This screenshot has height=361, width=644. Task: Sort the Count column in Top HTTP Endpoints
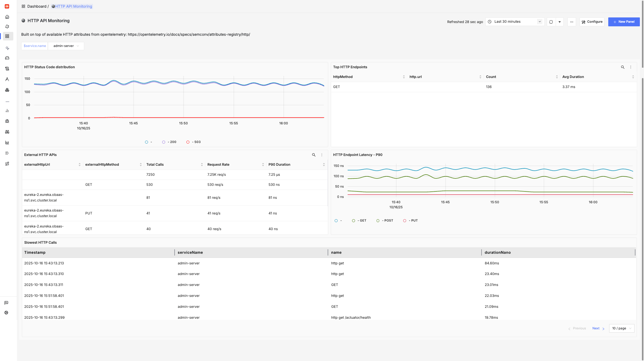click(557, 77)
